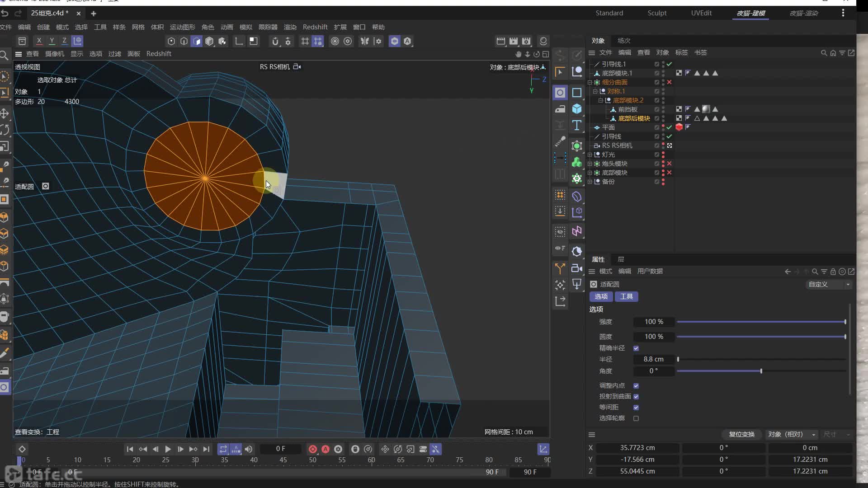Toggle the 投射到曲面 checkbox
The height and width of the screenshot is (488, 868).
[636, 397]
